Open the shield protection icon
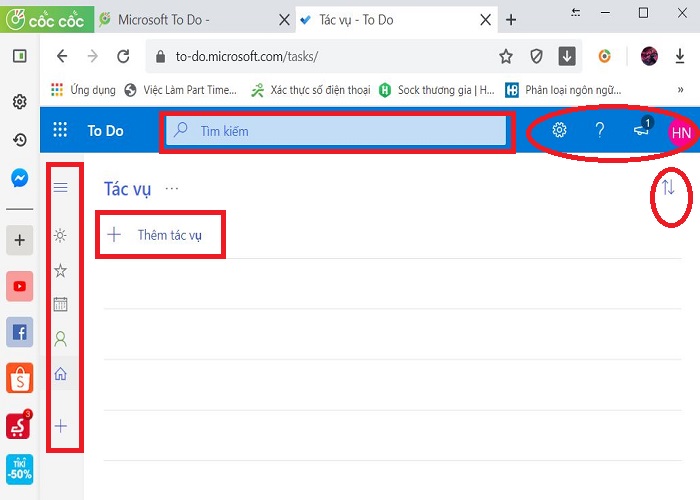Screen dimensions: 700x500 (x=536, y=56)
